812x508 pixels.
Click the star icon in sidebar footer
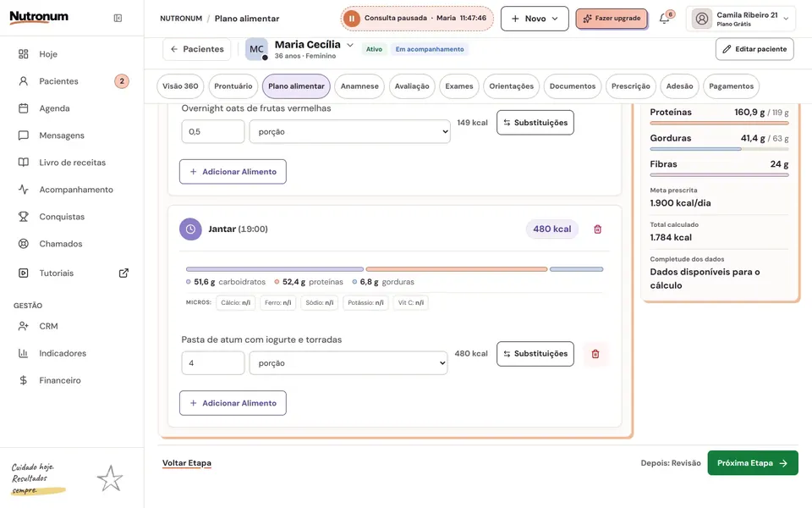(x=110, y=478)
